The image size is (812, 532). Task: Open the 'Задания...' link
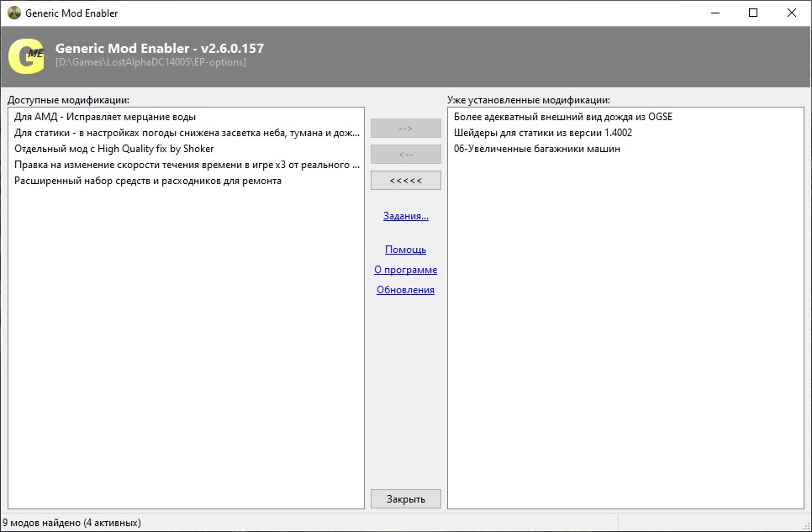click(406, 216)
